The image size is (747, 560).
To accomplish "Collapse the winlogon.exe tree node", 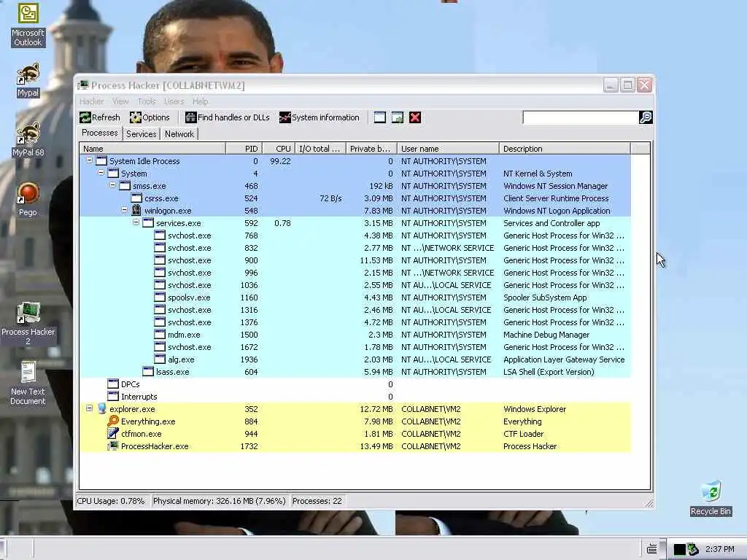I will [x=124, y=210].
